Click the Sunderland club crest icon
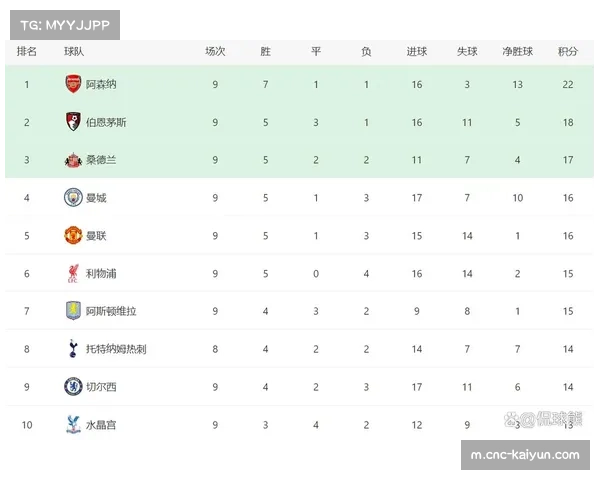The height and width of the screenshot is (480, 600). point(73,160)
